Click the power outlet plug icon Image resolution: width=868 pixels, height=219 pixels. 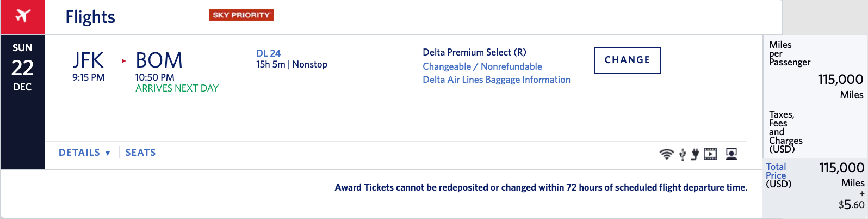pyautogui.click(x=695, y=155)
